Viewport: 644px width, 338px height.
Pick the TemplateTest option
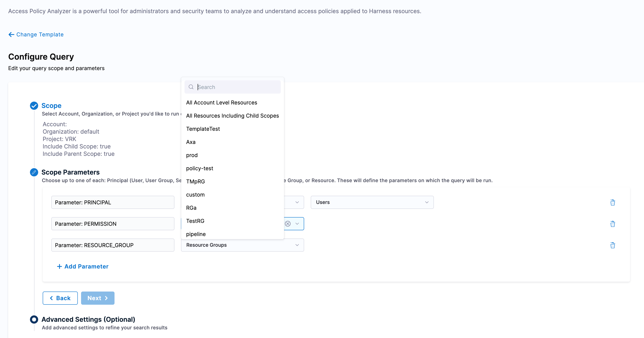[203, 129]
